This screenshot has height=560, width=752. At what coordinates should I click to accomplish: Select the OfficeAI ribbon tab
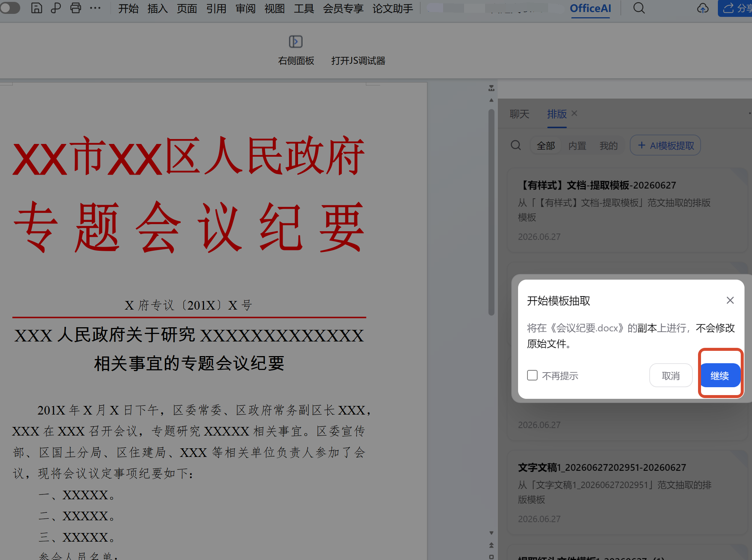590,9
